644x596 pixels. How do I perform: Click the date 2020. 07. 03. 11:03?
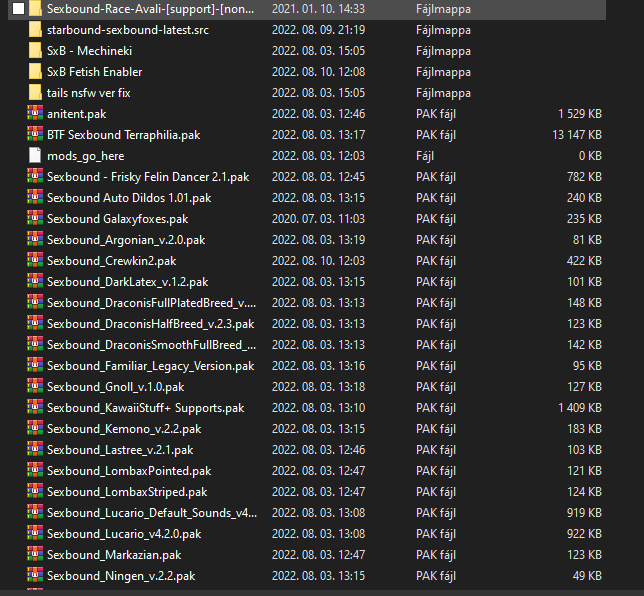tap(318, 219)
